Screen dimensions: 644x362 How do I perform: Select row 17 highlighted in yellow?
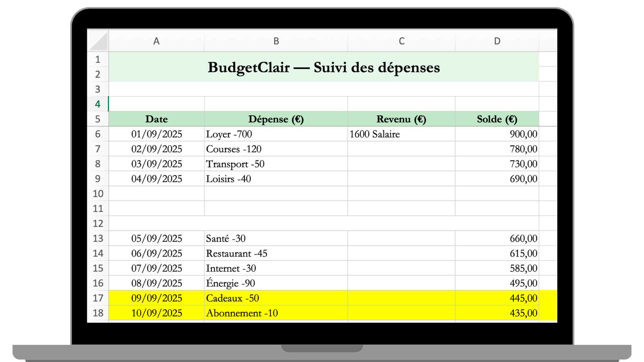click(98, 298)
